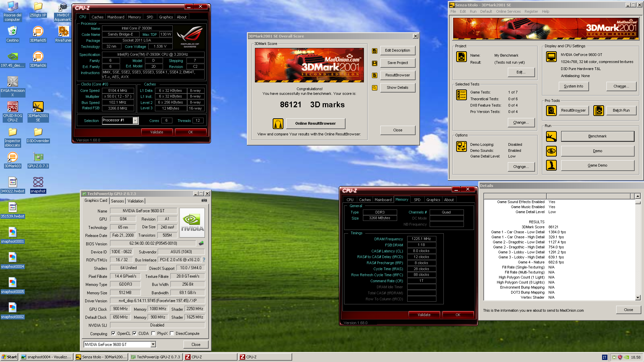Click the Benchmark button in Run group
This screenshot has width=644, height=362.
click(597, 136)
